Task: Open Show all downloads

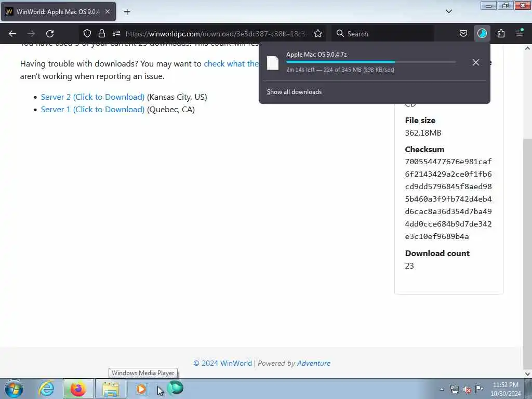Action: tap(294, 92)
